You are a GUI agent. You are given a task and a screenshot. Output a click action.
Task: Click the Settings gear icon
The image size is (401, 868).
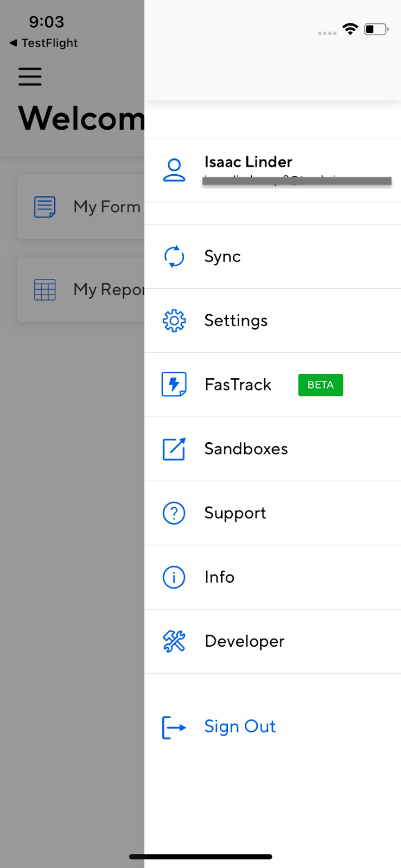[x=174, y=321]
